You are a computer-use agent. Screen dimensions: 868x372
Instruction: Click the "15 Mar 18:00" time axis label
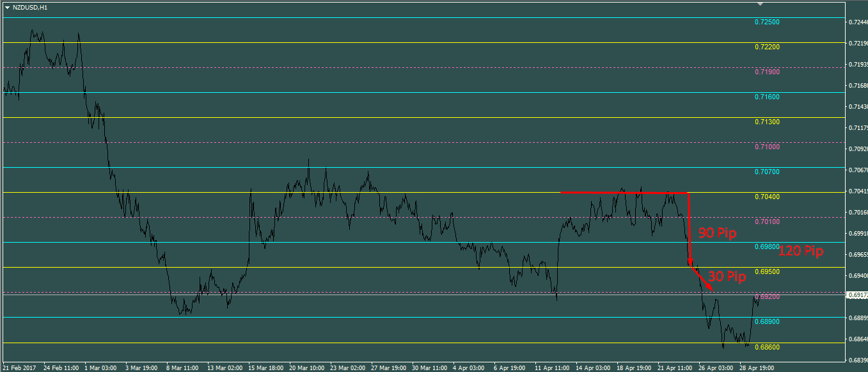point(265,368)
